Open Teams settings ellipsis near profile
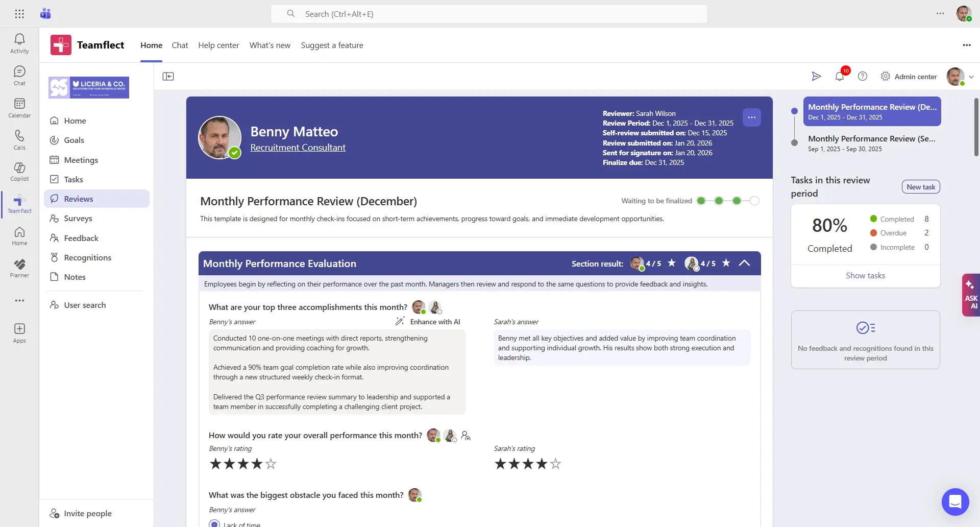The height and width of the screenshot is (527, 980). (940, 14)
